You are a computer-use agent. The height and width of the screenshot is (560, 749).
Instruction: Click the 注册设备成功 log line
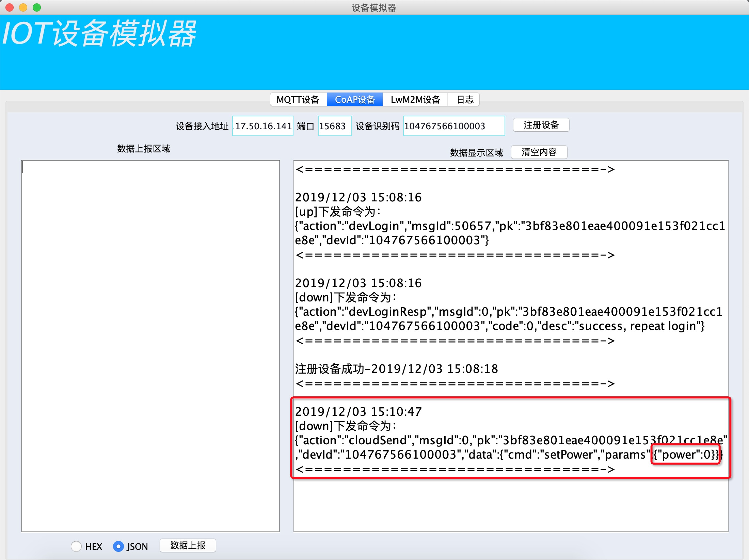pyautogui.click(x=396, y=369)
